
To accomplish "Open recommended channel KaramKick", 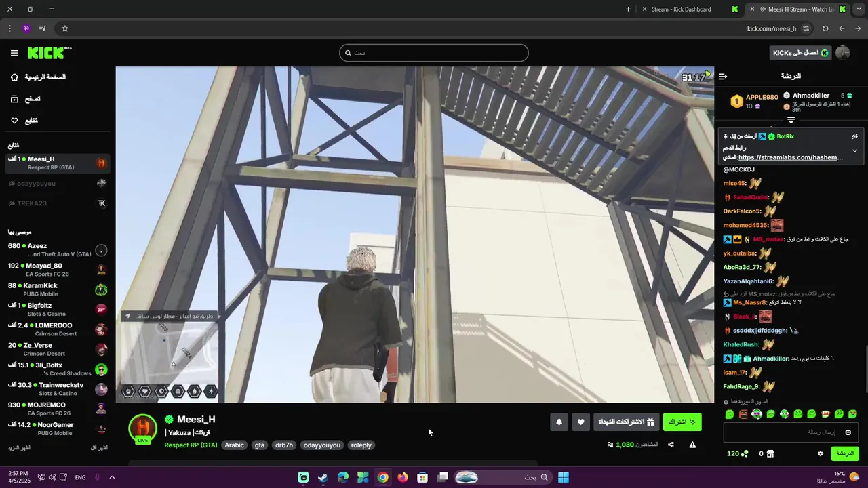I will [x=58, y=289].
